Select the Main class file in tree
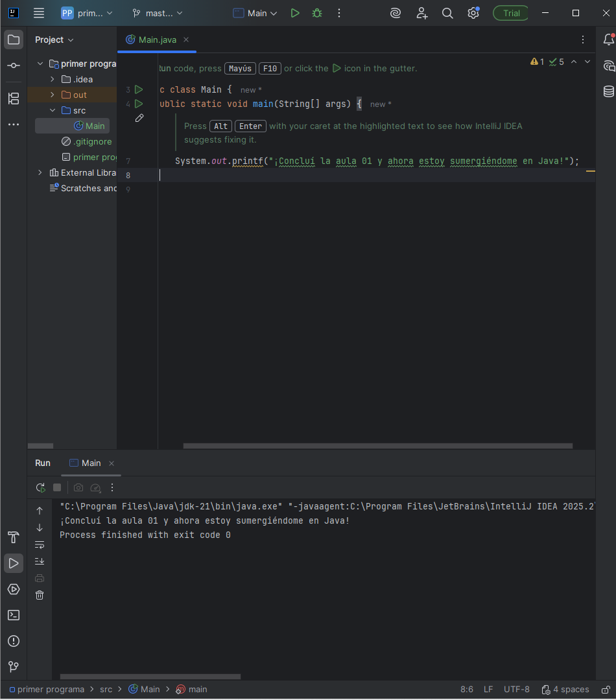616x700 pixels. (x=73, y=126)
